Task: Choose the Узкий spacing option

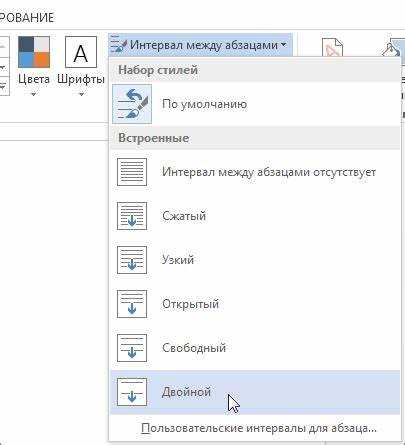Action: pyautogui.click(x=255, y=260)
